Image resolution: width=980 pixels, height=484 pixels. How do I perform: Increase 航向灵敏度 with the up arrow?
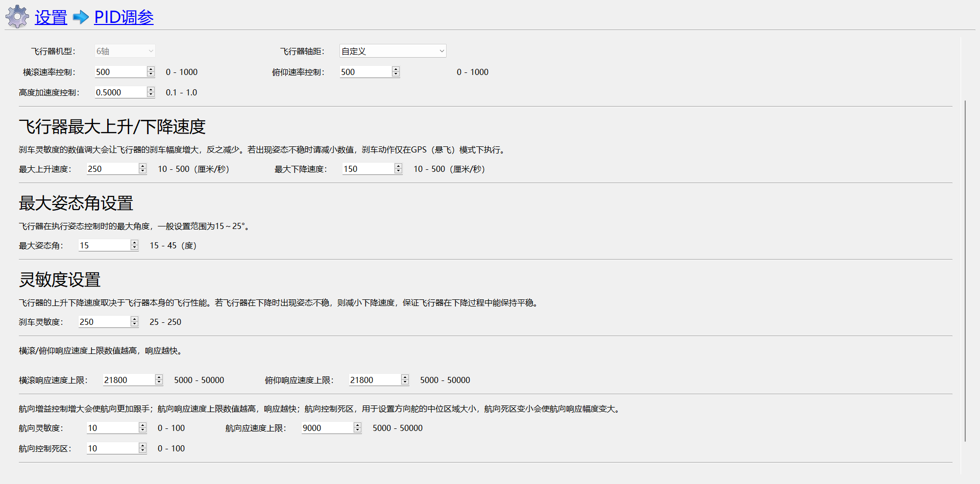click(142, 425)
